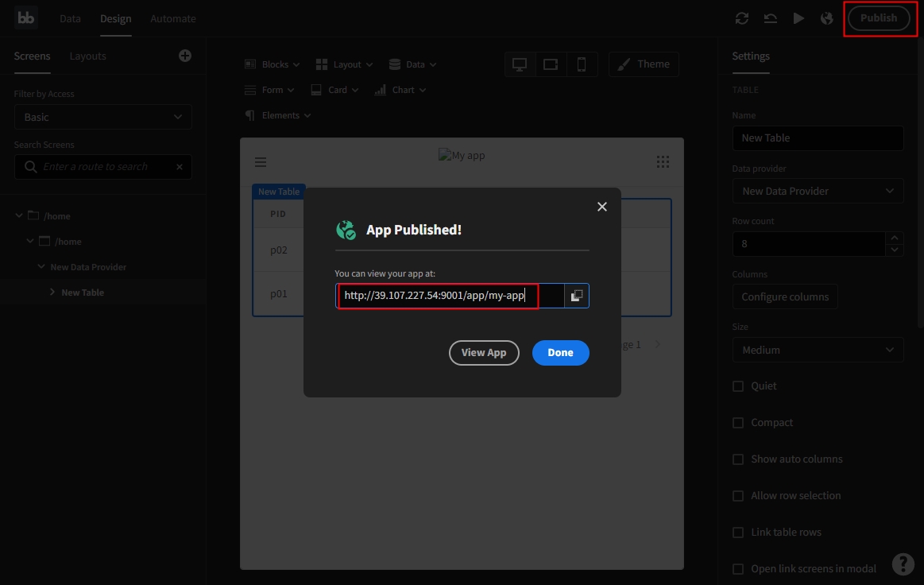
Task: Select the desktop monitor preview icon
Action: click(520, 64)
